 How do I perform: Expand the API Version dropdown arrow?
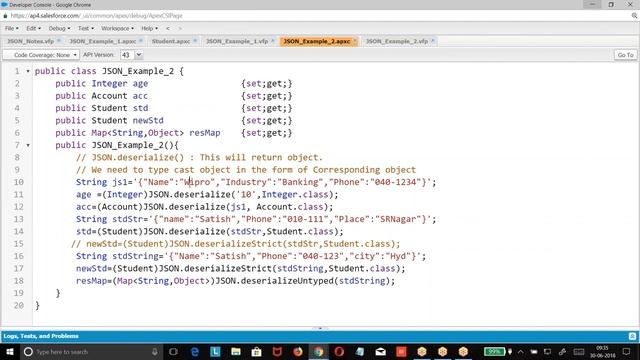[139, 55]
